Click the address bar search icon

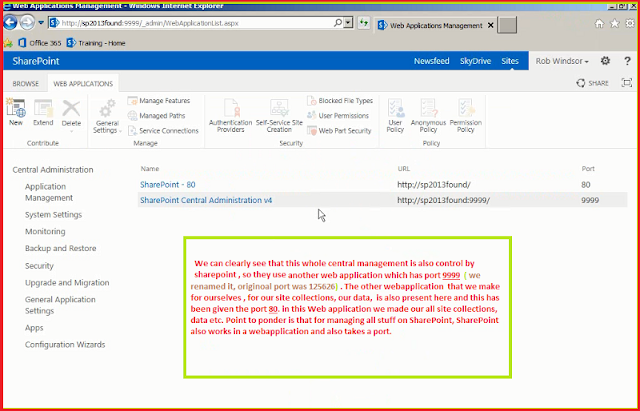[338, 23]
